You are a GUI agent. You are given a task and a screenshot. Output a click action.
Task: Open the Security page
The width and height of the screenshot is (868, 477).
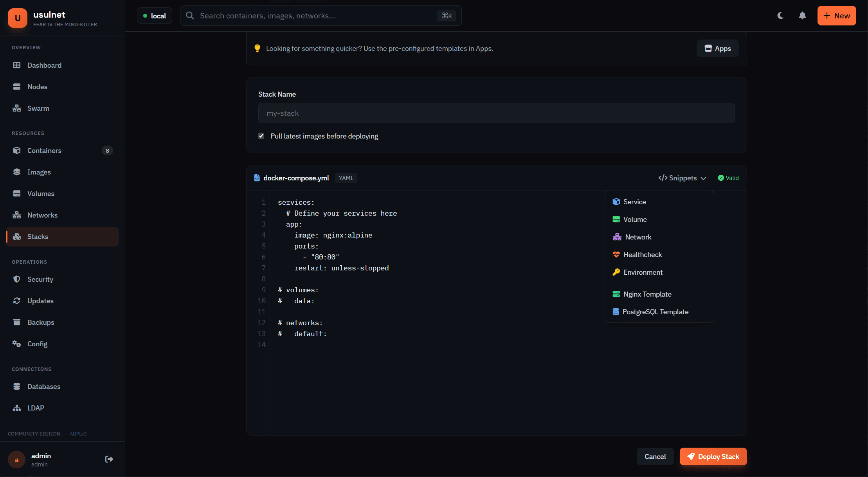(40, 279)
